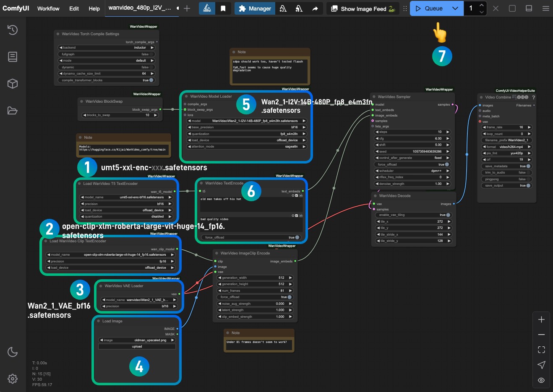The width and height of the screenshot is (553, 392).
Task: Fit view to canvas icon
Action: [541, 350]
